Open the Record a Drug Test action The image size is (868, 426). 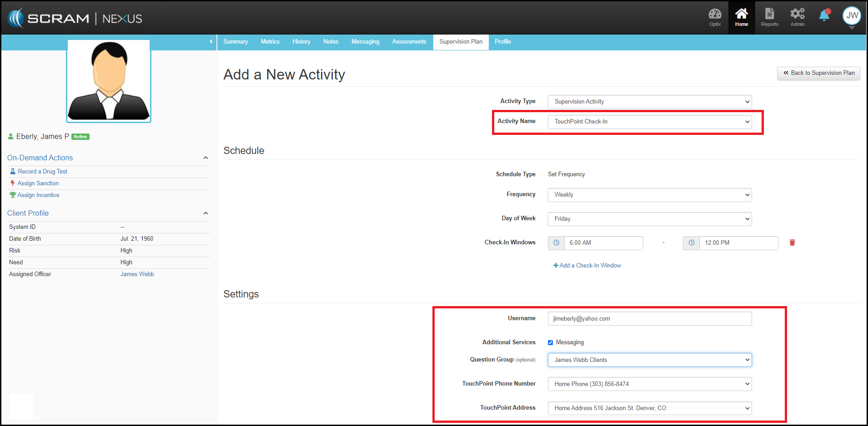(42, 172)
